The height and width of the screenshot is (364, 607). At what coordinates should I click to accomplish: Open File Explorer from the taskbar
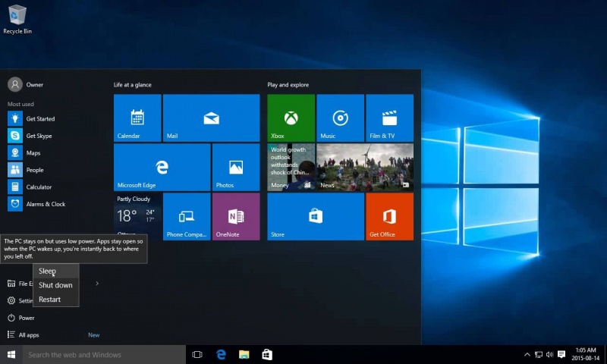coord(244,355)
